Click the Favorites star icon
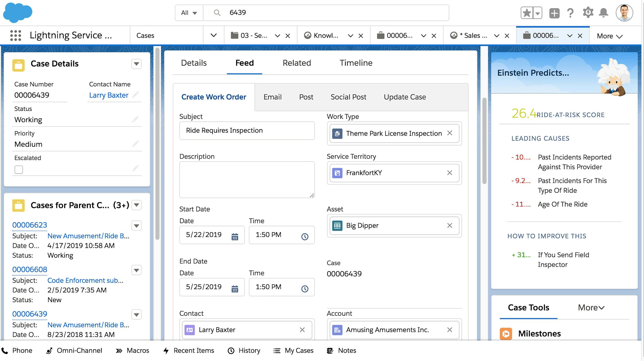644x361 pixels. [527, 13]
